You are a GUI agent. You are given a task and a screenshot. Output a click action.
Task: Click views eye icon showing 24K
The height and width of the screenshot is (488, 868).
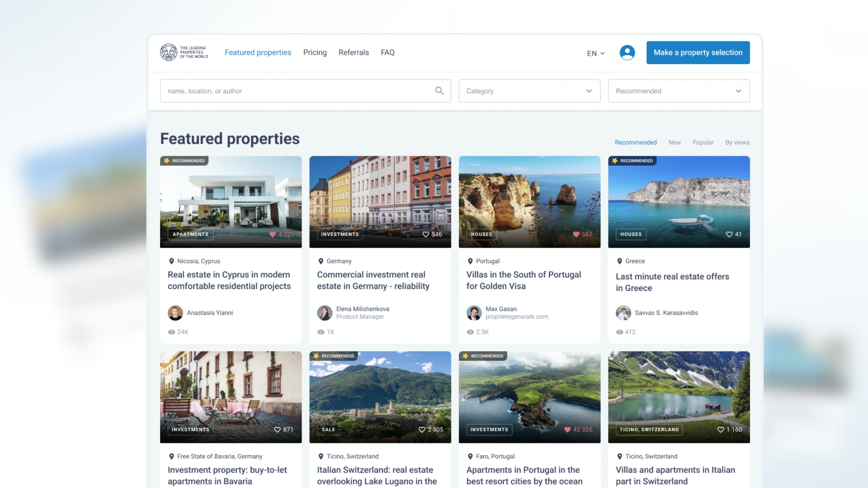pyautogui.click(x=171, y=332)
